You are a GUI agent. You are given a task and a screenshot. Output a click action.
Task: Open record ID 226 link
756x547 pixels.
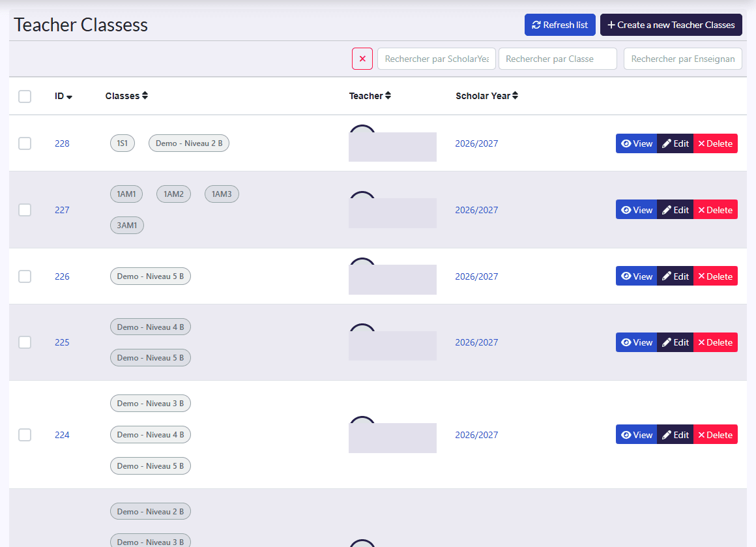(x=62, y=276)
